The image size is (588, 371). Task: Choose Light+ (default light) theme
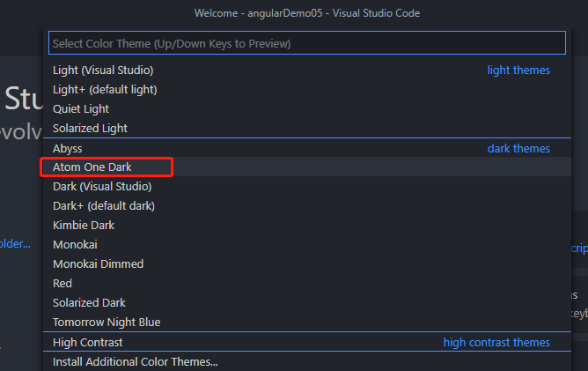pos(105,89)
